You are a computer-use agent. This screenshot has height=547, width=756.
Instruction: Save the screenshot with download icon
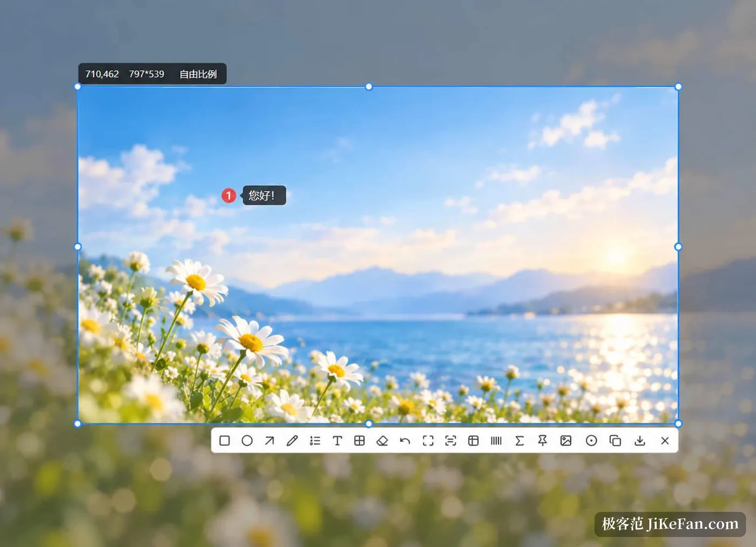[640, 441]
